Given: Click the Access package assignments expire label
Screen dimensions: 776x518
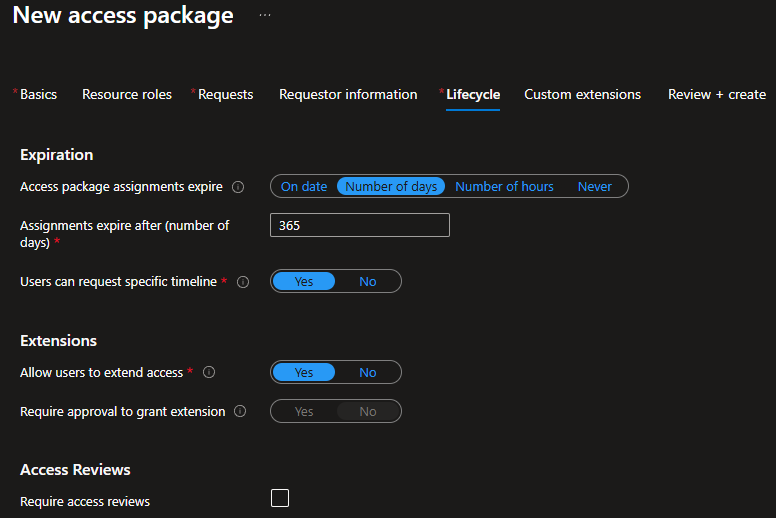Looking at the screenshot, I should (121, 187).
